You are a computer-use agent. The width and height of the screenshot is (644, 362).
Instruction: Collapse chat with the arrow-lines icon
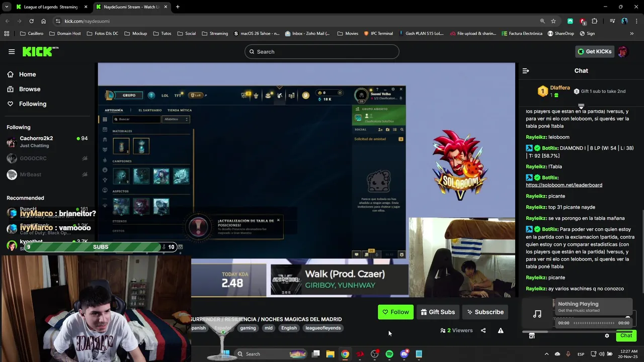[526, 71]
